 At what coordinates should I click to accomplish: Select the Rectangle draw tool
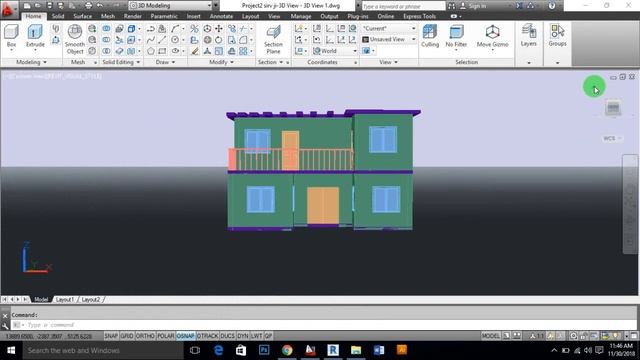pyautogui.click(x=162, y=51)
